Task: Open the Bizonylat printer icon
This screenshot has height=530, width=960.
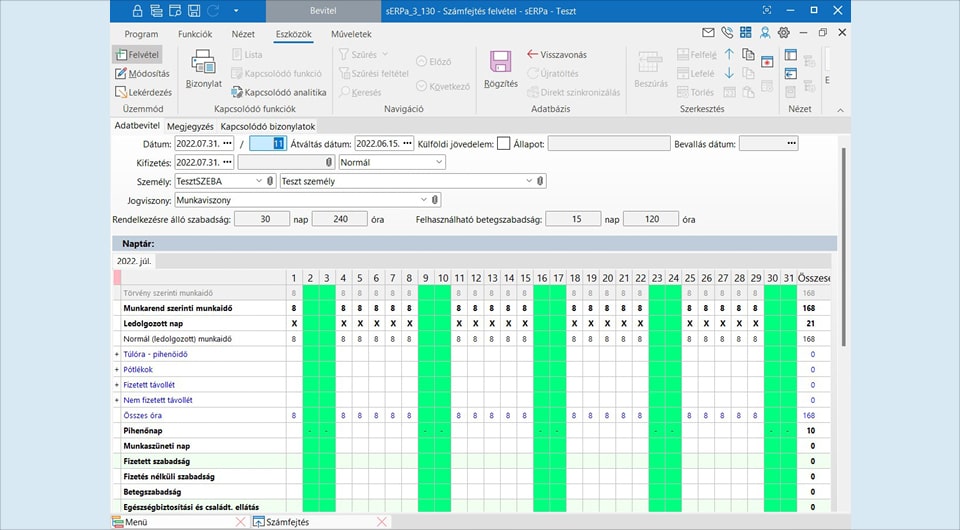Action: click(x=203, y=63)
